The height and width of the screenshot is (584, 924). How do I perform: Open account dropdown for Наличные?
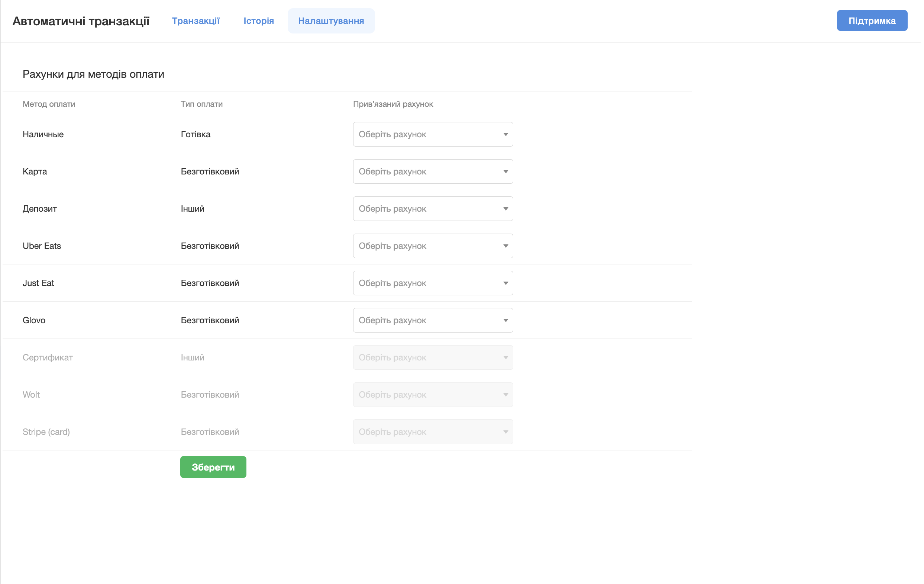[x=433, y=134]
